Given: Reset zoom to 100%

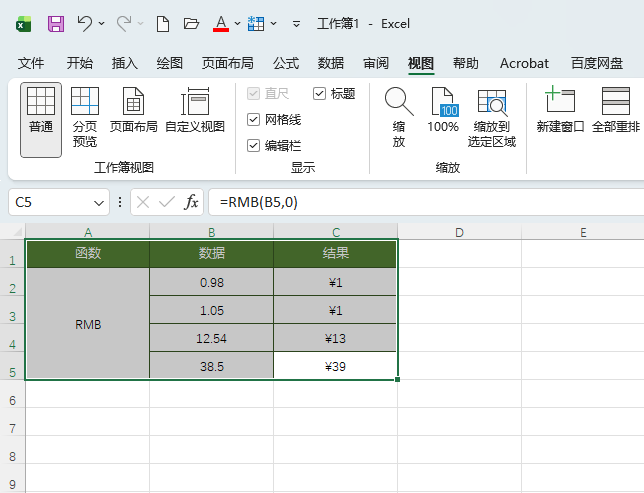Looking at the screenshot, I should (x=443, y=110).
